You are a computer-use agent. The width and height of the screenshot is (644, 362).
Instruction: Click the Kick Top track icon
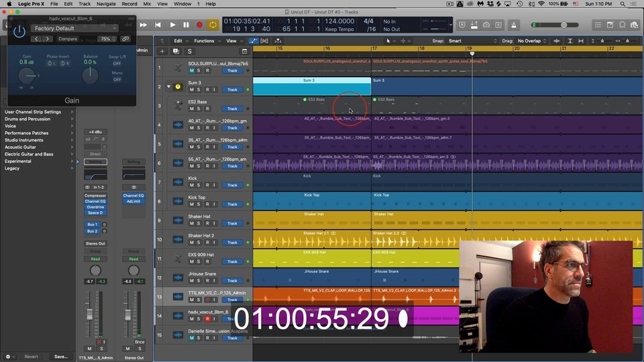(x=178, y=201)
